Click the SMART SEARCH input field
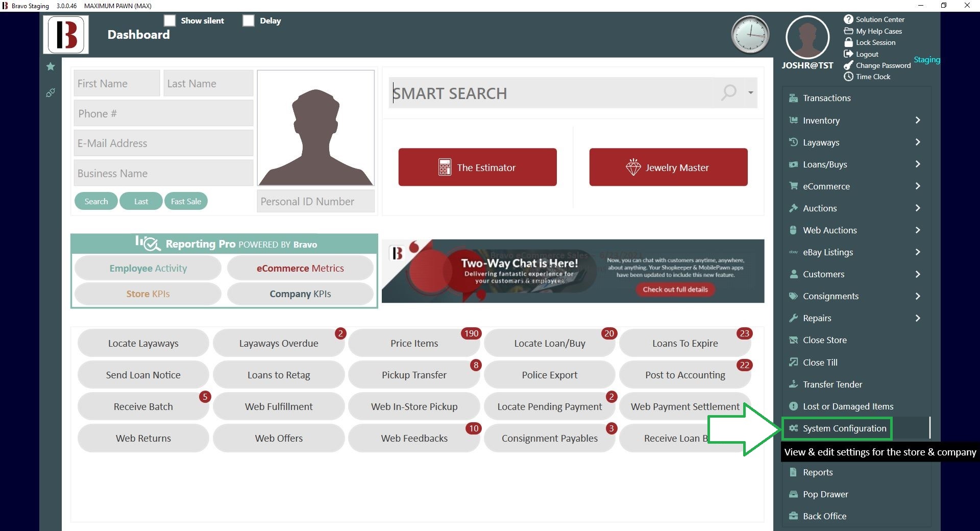980x531 pixels. pyautogui.click(x=551, y=93)
